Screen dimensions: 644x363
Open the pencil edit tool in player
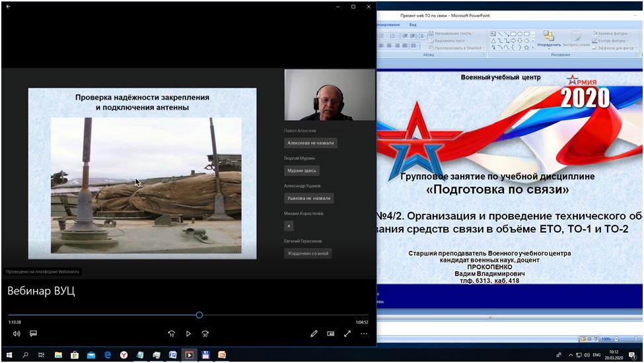[314, 334]
